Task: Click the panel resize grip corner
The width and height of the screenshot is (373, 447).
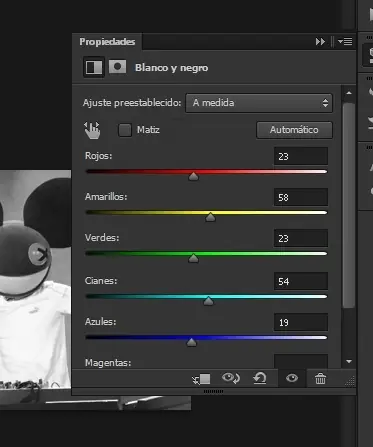Action: coord(350,381)
